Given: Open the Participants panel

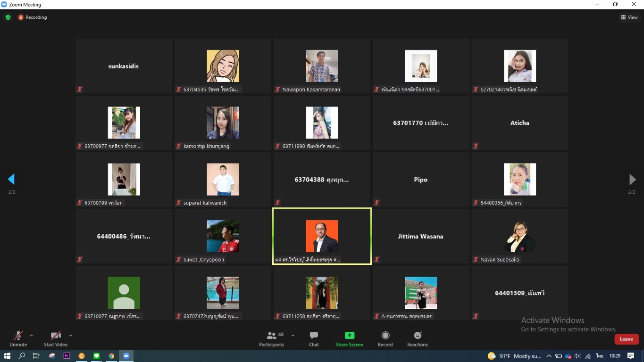Looking at the screenshot, I should pyautogui.click(x=272, y=338).
